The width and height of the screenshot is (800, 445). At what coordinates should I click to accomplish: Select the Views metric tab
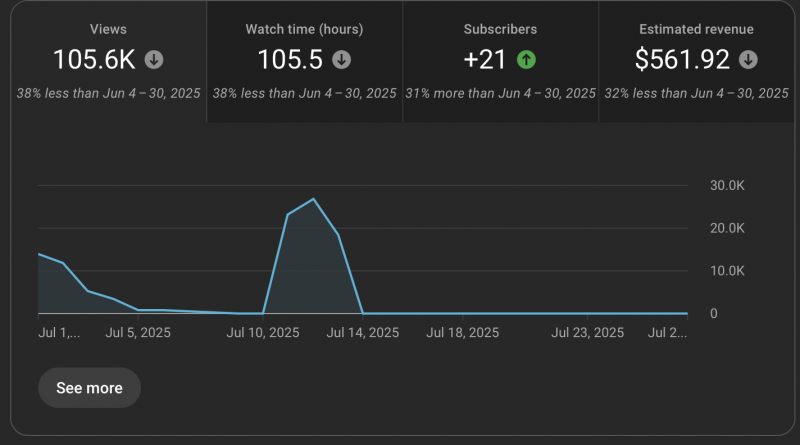(108, 30)
